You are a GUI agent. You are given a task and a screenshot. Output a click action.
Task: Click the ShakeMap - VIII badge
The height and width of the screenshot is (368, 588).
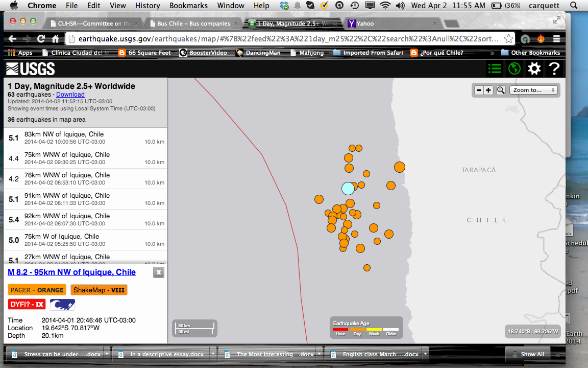coord(99,290)
